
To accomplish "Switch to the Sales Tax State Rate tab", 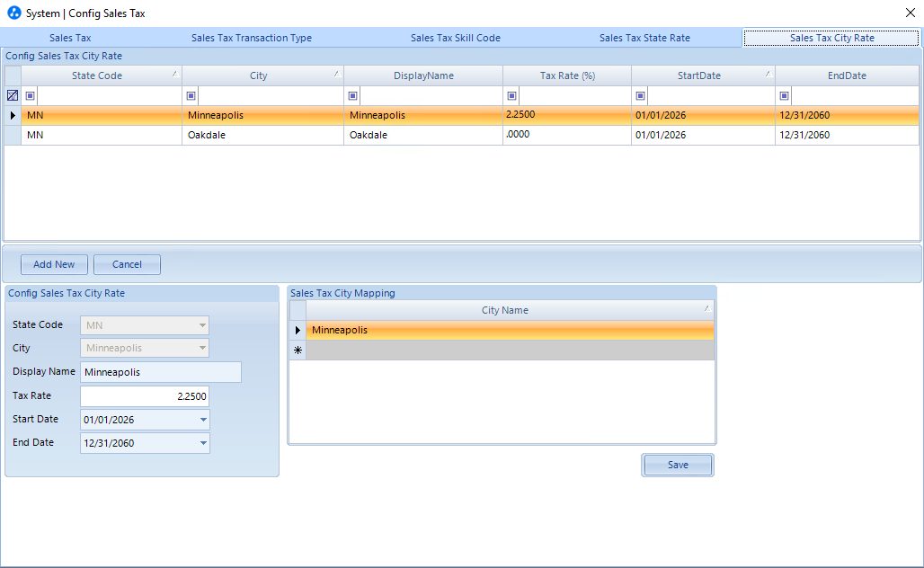I will (x=644, y=38).
